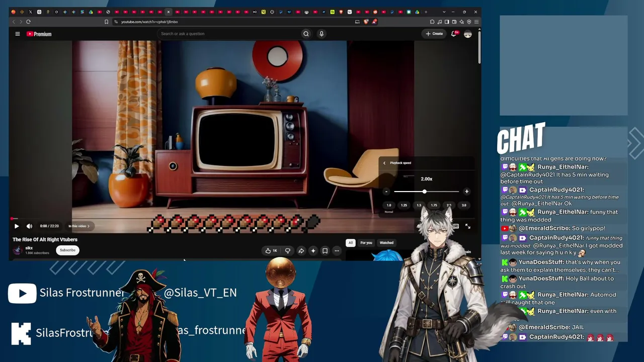Click the Ask sparkle icon
Screen dimensions: 644x362
tap(313, 250)
